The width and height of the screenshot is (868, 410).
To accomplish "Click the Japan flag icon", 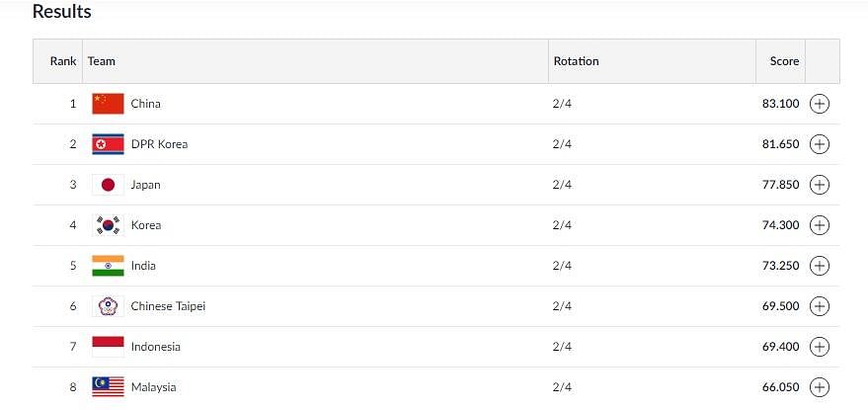I will pyautogui.click(x=108, y=185).
